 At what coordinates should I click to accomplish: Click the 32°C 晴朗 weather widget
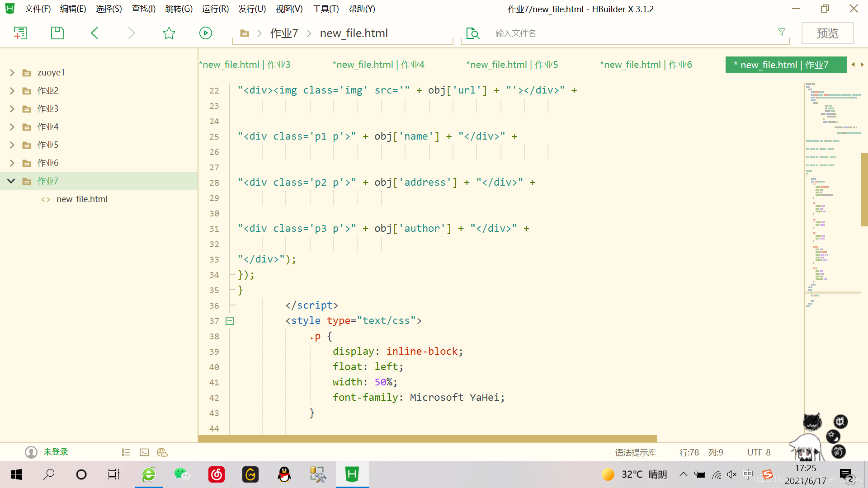tap(634, 474)
